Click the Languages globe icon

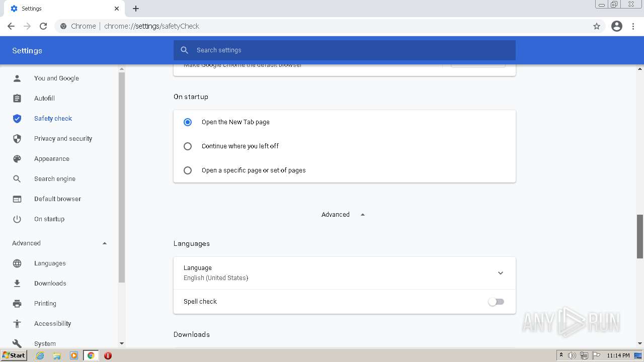point(17,263)
